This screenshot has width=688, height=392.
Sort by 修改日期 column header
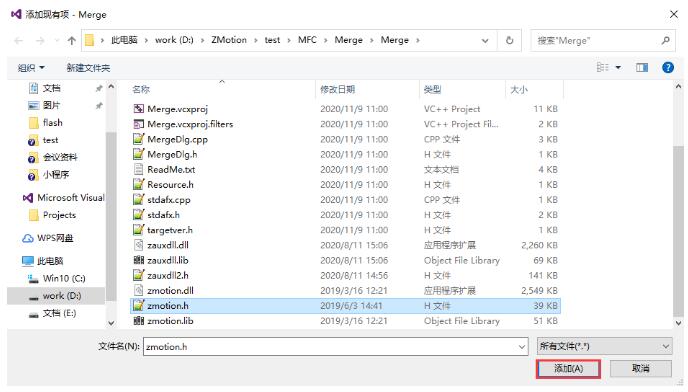pyautogui.click(x=367, y=90)
